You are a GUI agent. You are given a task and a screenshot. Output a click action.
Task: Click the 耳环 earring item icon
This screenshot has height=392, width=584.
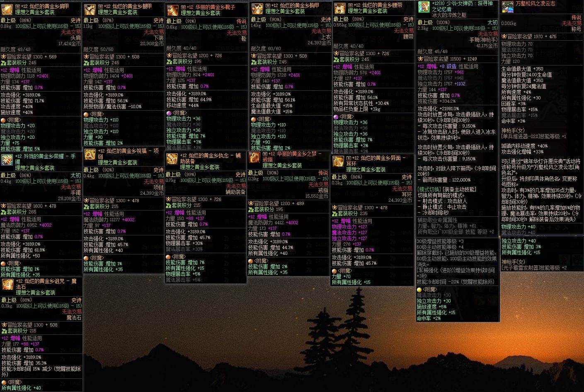338,161
